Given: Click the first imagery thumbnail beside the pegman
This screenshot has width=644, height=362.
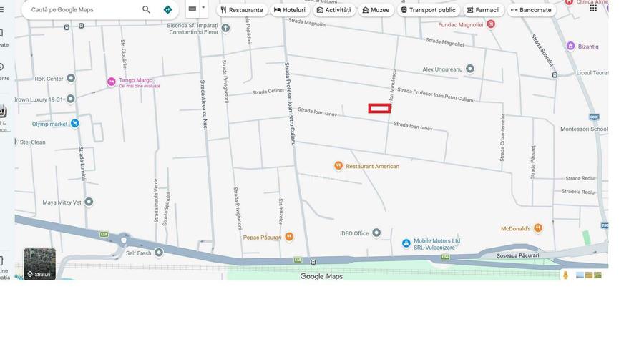Looking at the screenshot, I should tap(580, 275).
